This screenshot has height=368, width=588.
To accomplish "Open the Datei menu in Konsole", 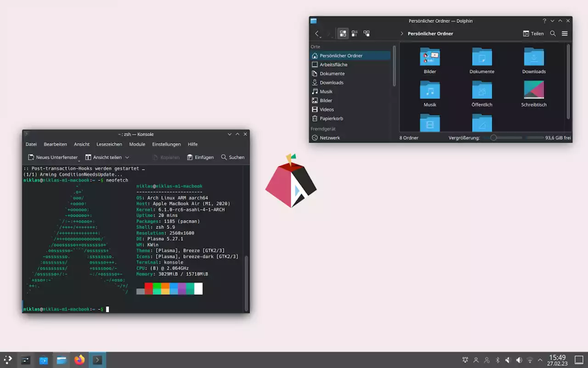I will [x=31, y=144].
